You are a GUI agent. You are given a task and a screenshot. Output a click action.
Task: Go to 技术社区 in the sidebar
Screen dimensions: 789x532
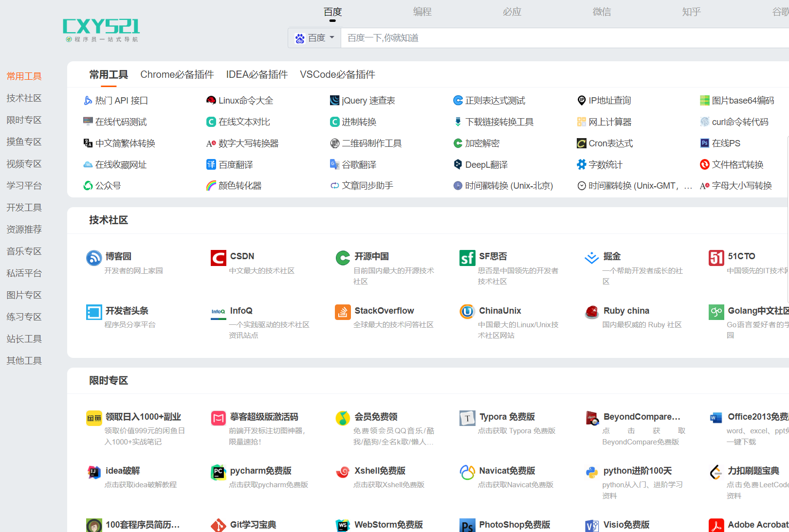coord(24,98)
